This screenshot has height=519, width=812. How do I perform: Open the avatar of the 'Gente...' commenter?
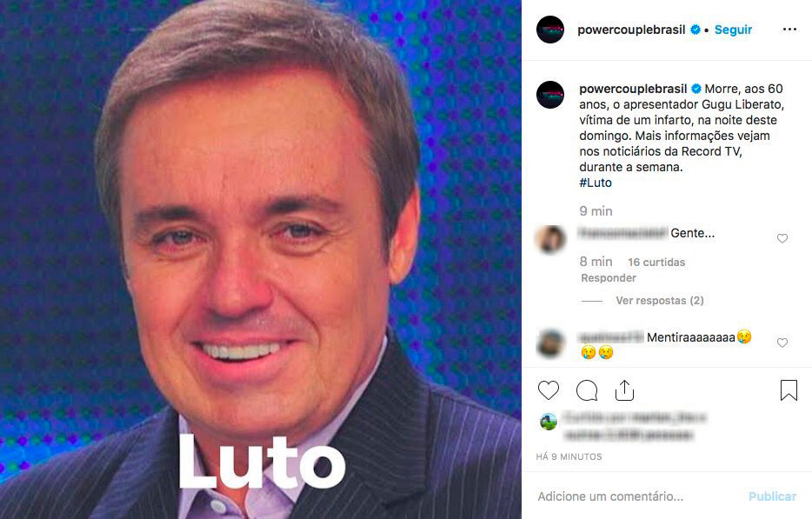pyautogui.click(x=550, y=239)
